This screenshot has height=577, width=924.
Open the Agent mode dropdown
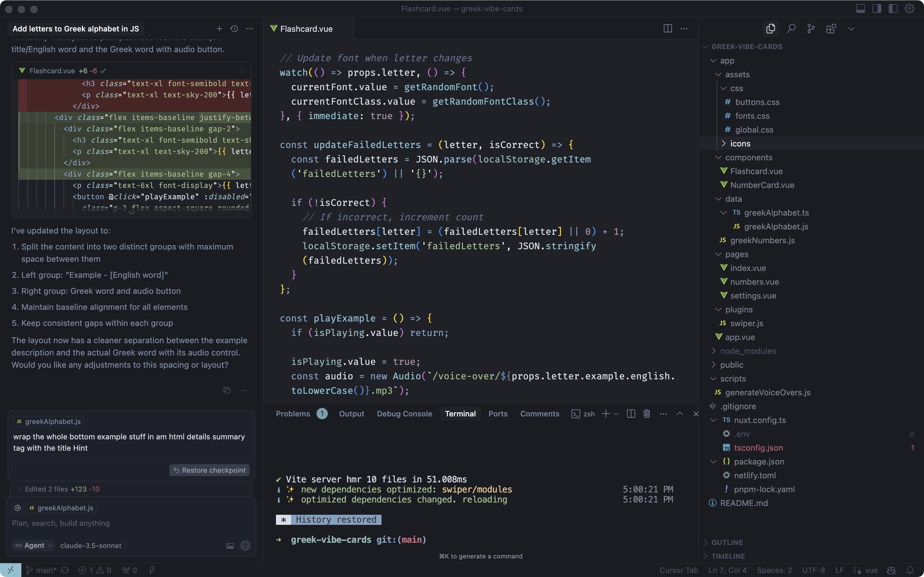coord(34,546)
